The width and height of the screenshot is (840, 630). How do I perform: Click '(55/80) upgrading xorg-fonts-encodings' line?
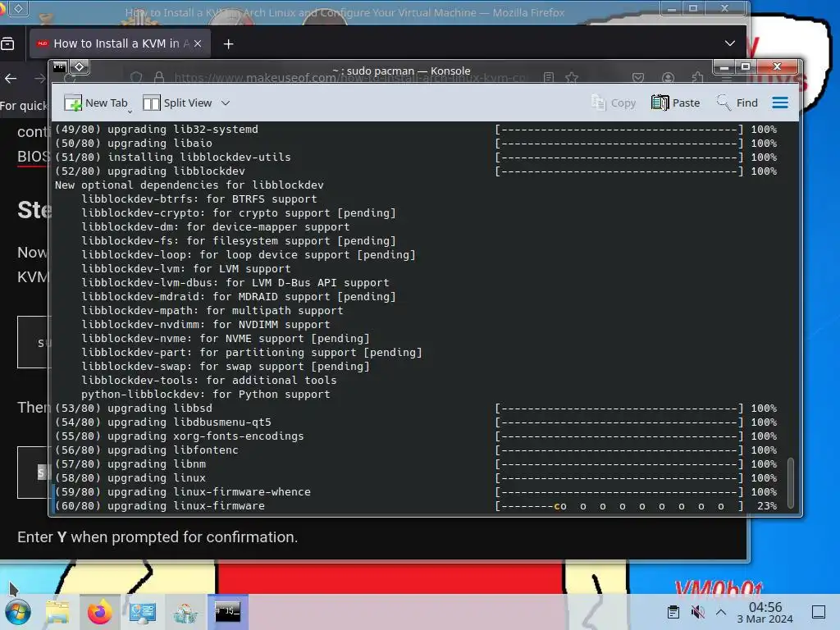(x=180, y=436)
